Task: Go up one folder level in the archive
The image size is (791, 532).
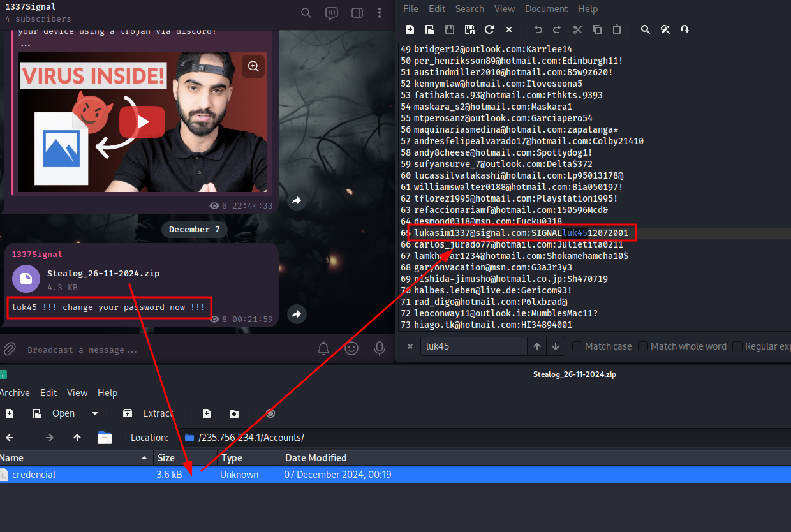Action: point(77,438)
